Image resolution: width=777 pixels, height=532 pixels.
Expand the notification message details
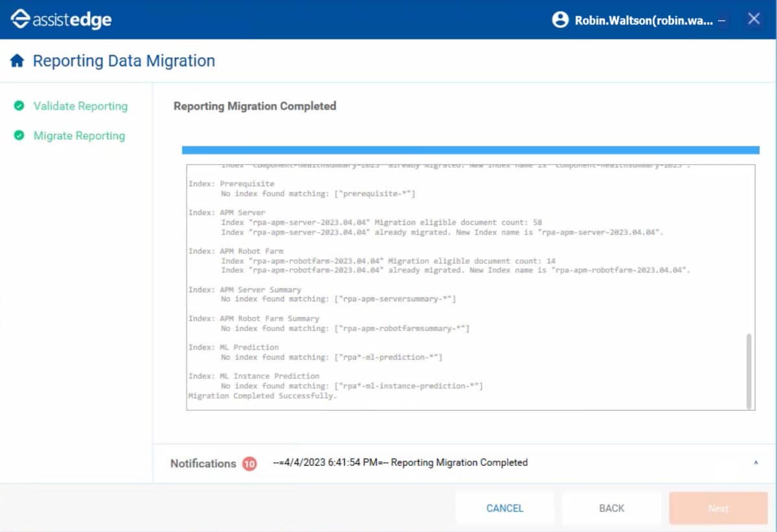399,462
